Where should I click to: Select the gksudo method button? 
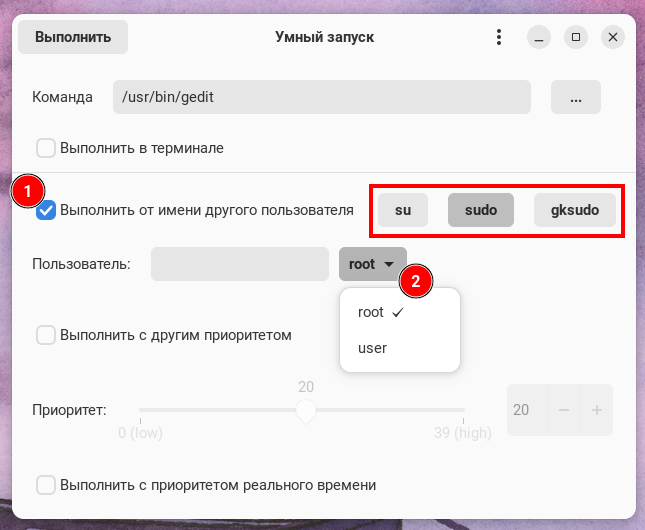pyautogui.click(x=575, y=210)
